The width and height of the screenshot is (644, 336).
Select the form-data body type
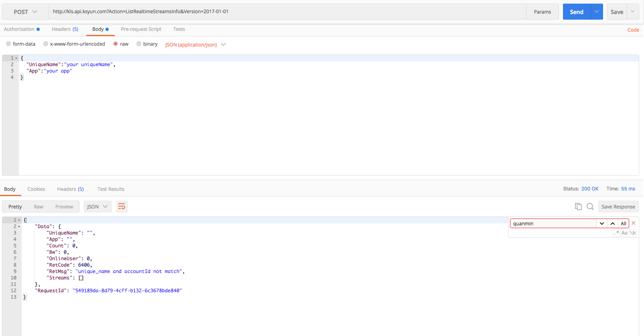tap(8, 44)
